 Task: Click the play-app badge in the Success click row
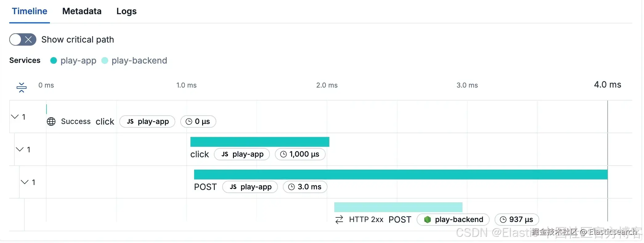click(x=147, y=121)
